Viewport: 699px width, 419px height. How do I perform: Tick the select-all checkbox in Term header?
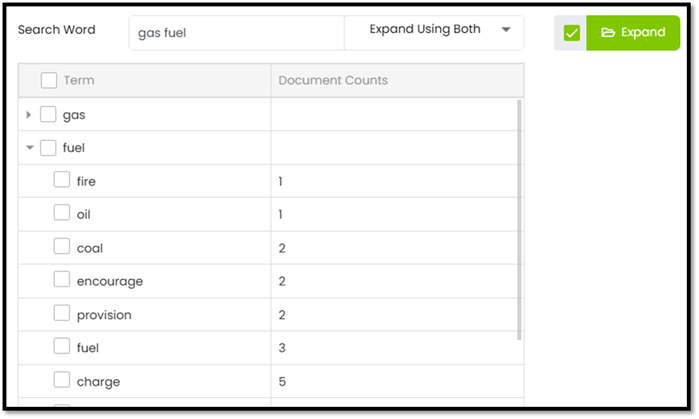[49, 81]
